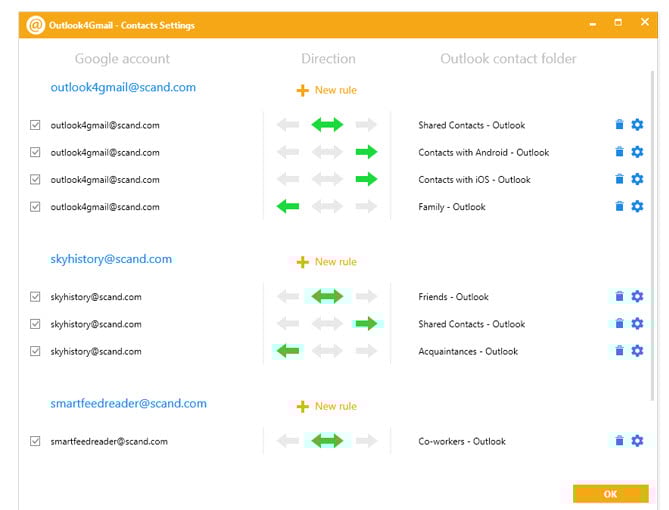Add New rule under skyhistory@scand.com
The height and width of the screenshot is (510, 669).
click(326, 262)
